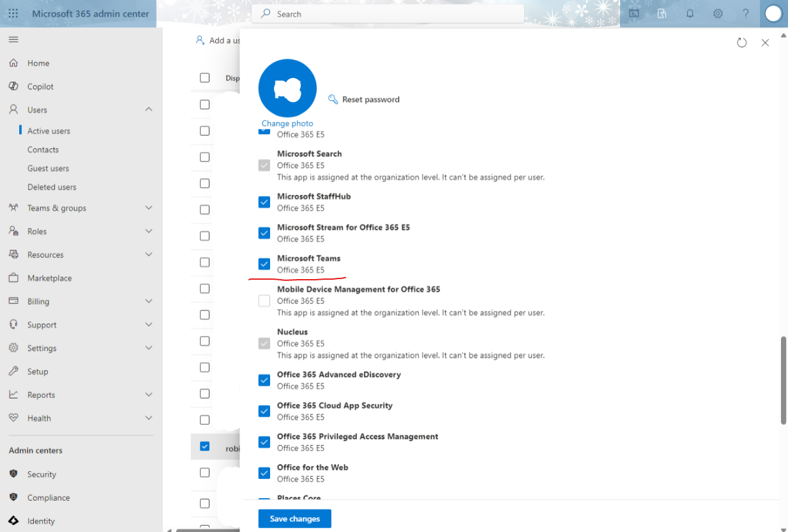This screenshot has height=532, width=788.
Task: Refresh the user details panel
Action: pyautogui.click(x=741, y=43)
